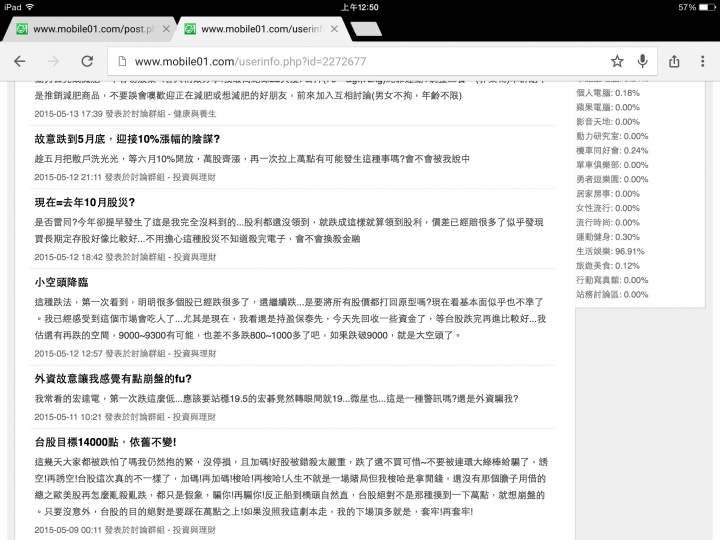Select the 旅遊美食: 0.12% statistic
This screenshot has height=540, width=720.
coord(608,266)
